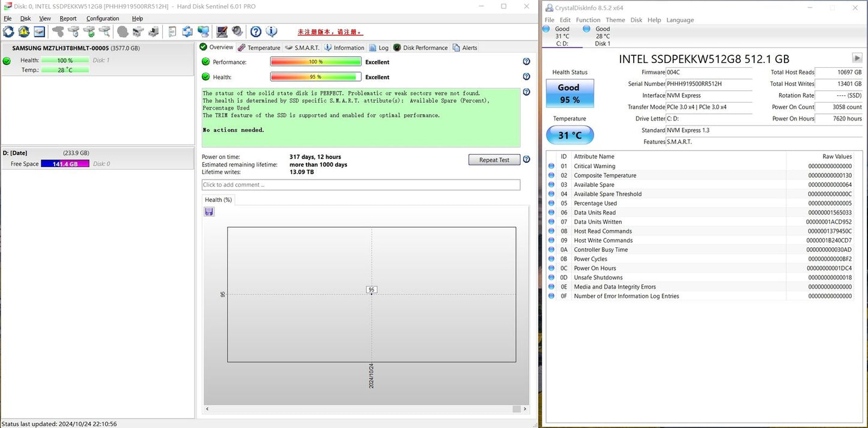The image size is (868, 428).
Task: Click the help icon beside the Performance bar
Action: pos(527,62)
